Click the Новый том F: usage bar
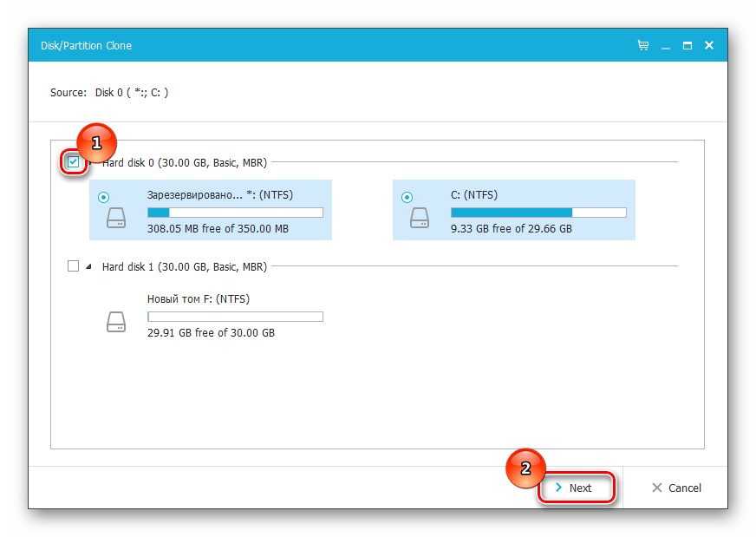This screenshot has width=756, height=537. [x=235, y=317]
